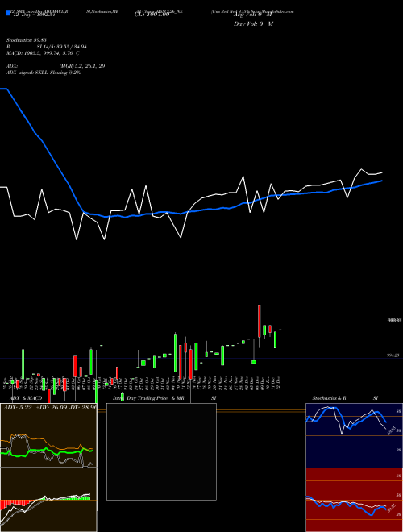The height and width of the screenshot is (532, 403).
Task: Open the red RSI chart panel
Action: pos(354,500)
